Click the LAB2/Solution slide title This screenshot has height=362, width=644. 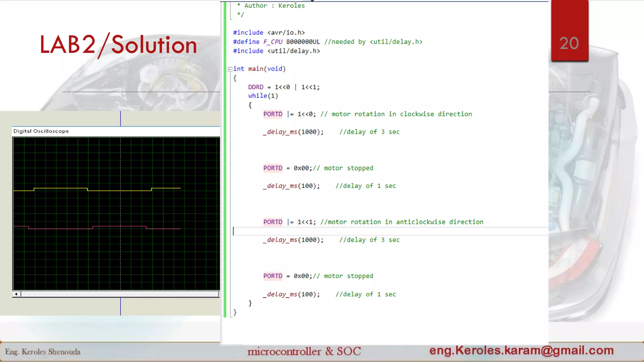point(118,45)
